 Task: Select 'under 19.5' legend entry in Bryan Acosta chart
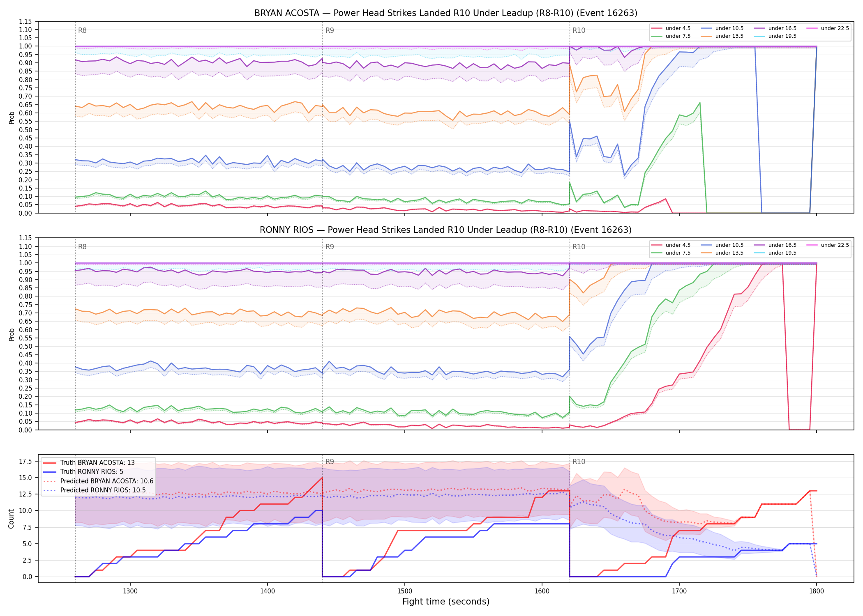coord(775,36)
